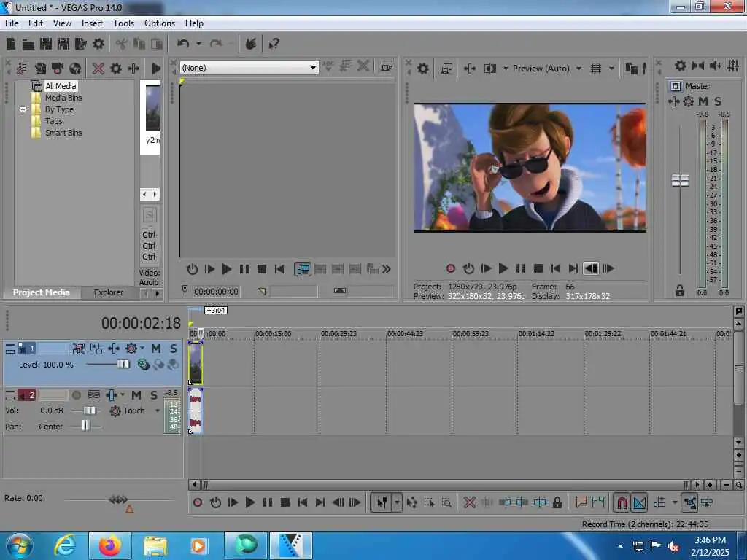Play timeline from start button
Image resolution: width=747 pixels, height=560 pixels.
point(233,502)
